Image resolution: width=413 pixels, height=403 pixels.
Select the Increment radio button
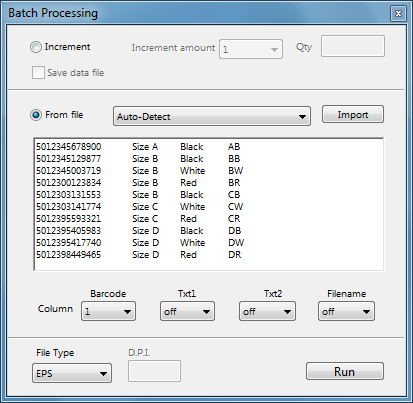tap(36, 47)
